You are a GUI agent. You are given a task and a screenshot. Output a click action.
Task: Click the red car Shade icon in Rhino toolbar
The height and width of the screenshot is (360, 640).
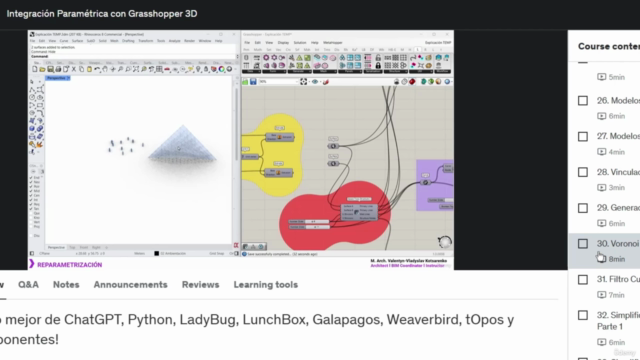pyautogui.click(x=167, y=69)
